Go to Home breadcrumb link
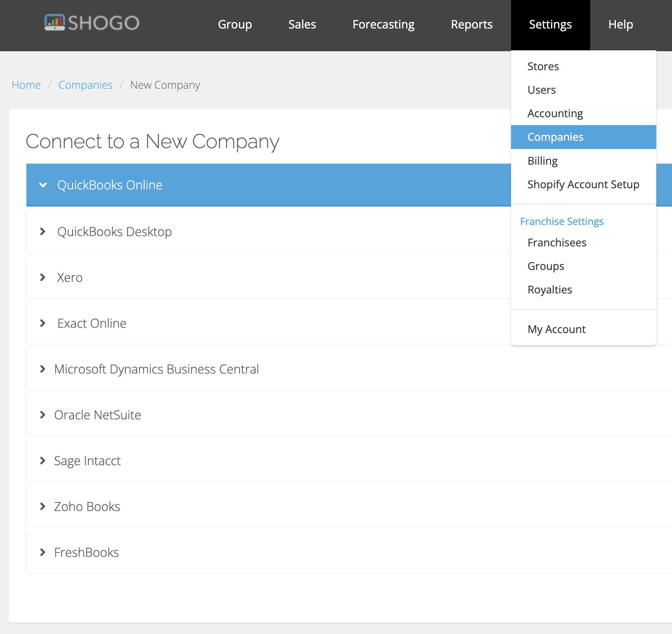Viewport: 672px width, 634px height. tap(26, 85)
